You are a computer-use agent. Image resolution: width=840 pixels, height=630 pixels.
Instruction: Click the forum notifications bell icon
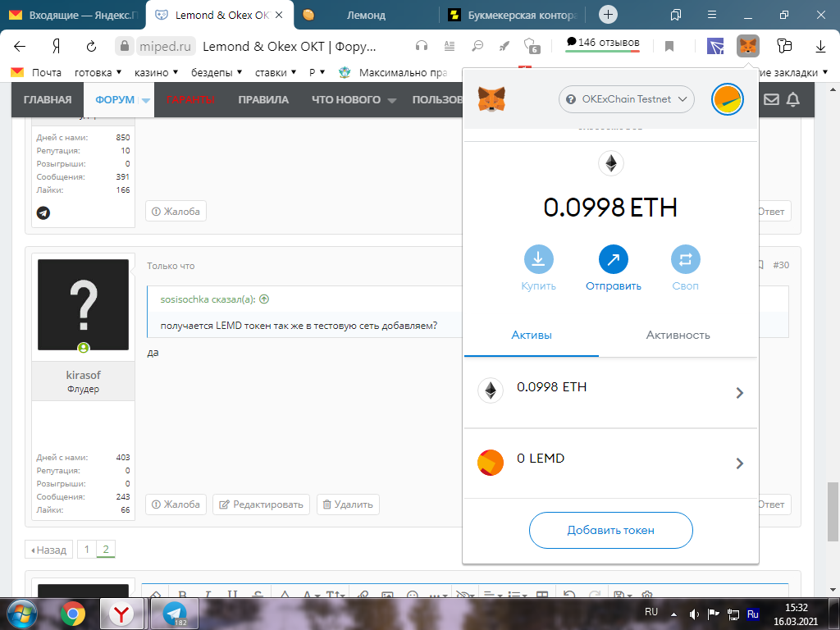(x=793, y=99)
